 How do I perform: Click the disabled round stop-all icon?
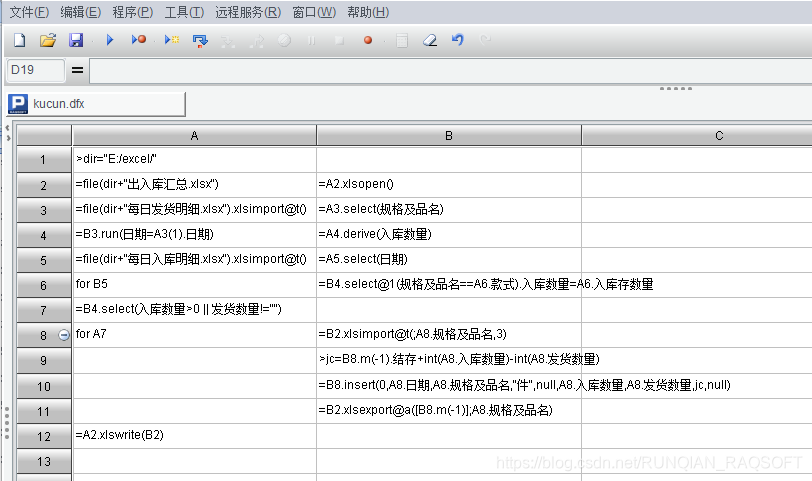click(284, 40)
